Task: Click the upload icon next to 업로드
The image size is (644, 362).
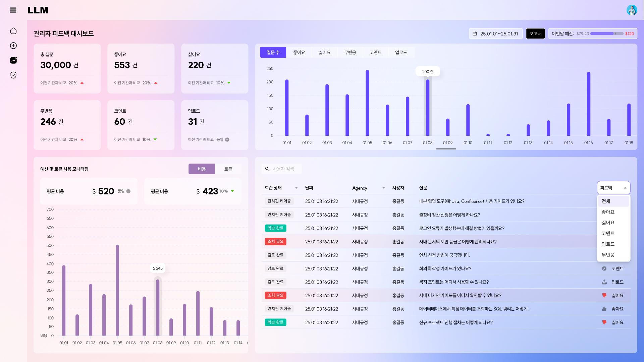Action: click(604, 282)
